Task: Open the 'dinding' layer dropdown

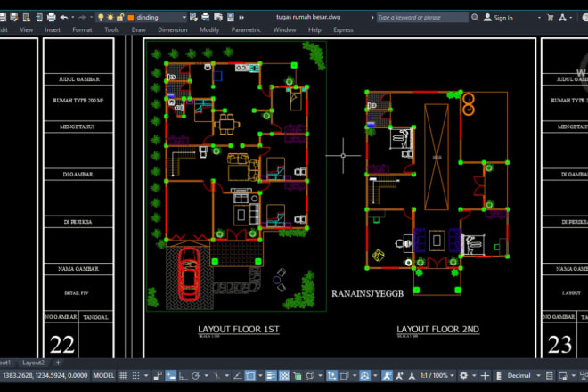Action: pyautogui.click(x=184, y=17)
